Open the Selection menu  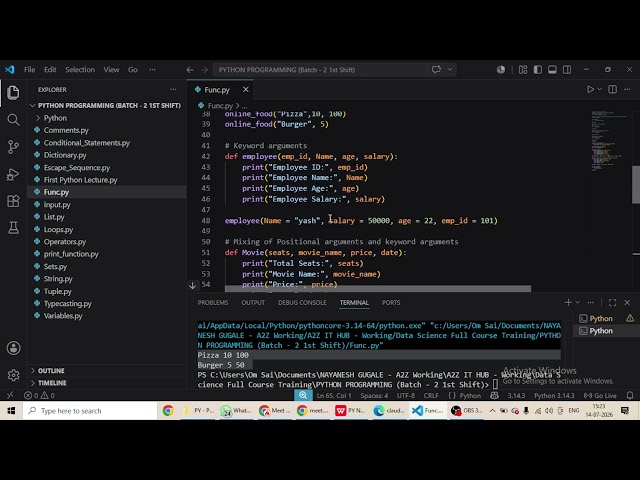pos(80,70)
